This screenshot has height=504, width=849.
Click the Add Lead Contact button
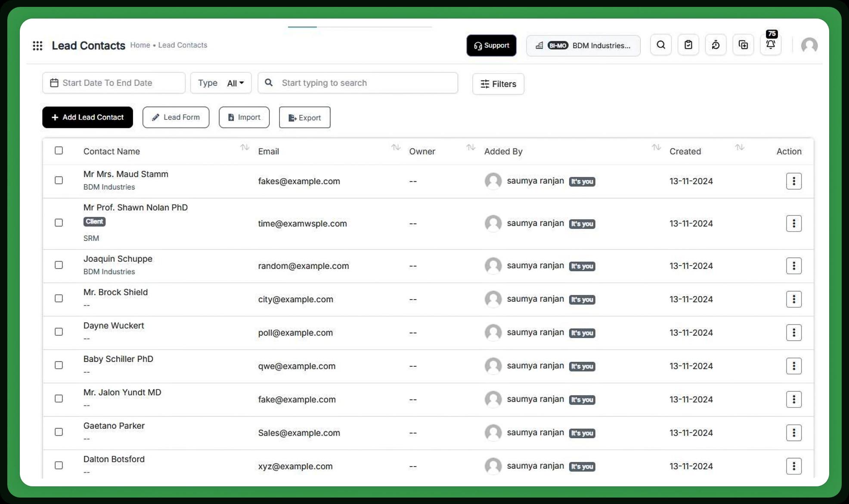(87, 117)
